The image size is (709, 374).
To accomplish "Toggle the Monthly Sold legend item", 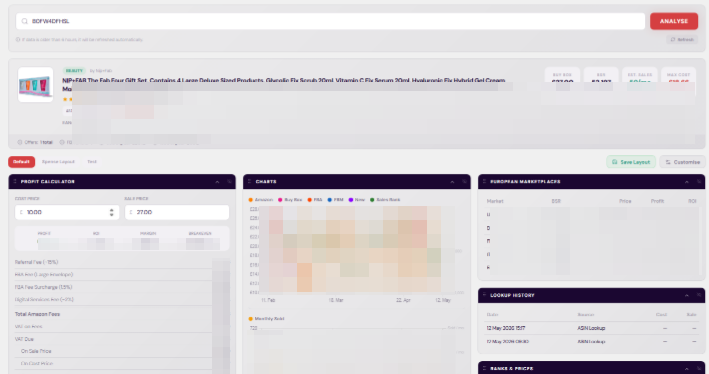I will tap(266, 319).
